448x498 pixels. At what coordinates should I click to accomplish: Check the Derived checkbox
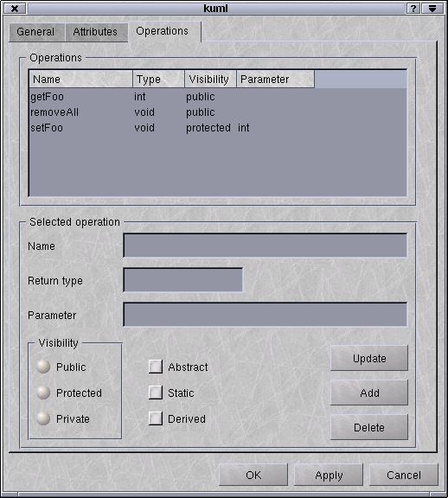click(156, 418)
